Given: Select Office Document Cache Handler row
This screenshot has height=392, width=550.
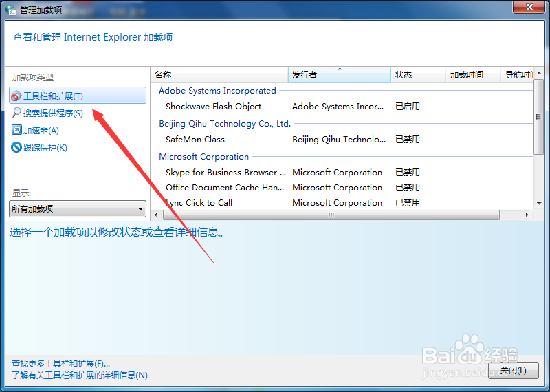Looking at the screenshot, I should [342, 187].
